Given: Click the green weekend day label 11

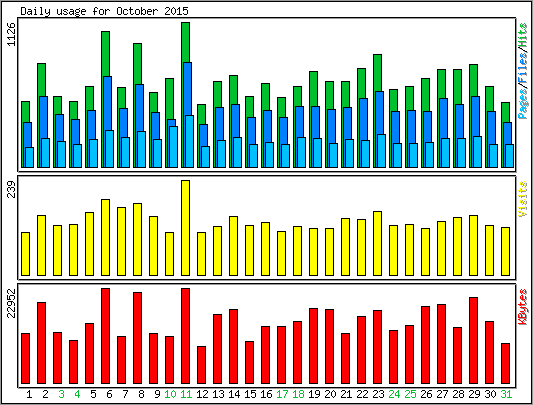Looking at the screenshot, I should tap(186, 394).
